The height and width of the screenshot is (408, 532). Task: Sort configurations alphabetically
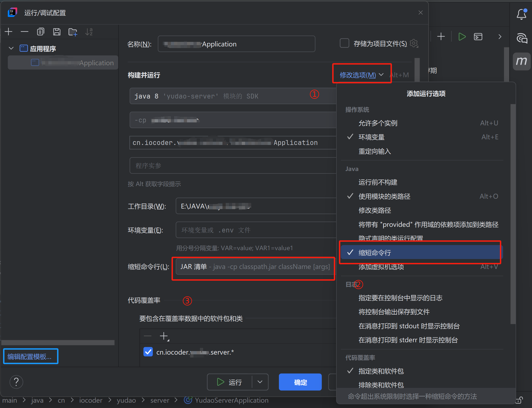(89, 32)
